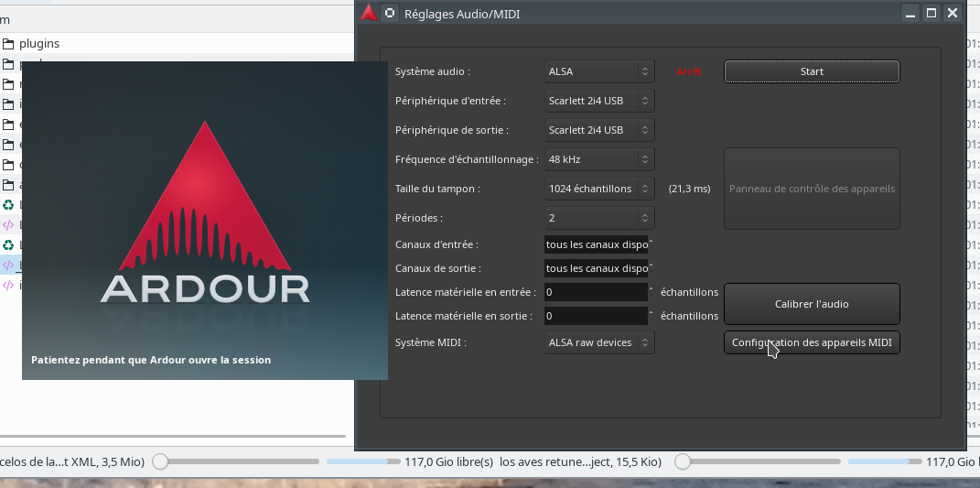Viewport: 980px width, 488px height.
Task: Change the 48 kHz sample rate dropdown
Action: click(599, 159)
